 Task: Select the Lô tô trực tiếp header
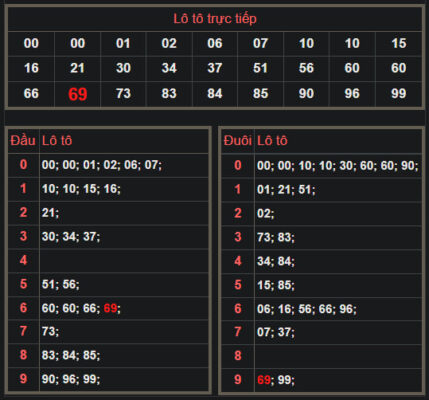pos(215,19)
